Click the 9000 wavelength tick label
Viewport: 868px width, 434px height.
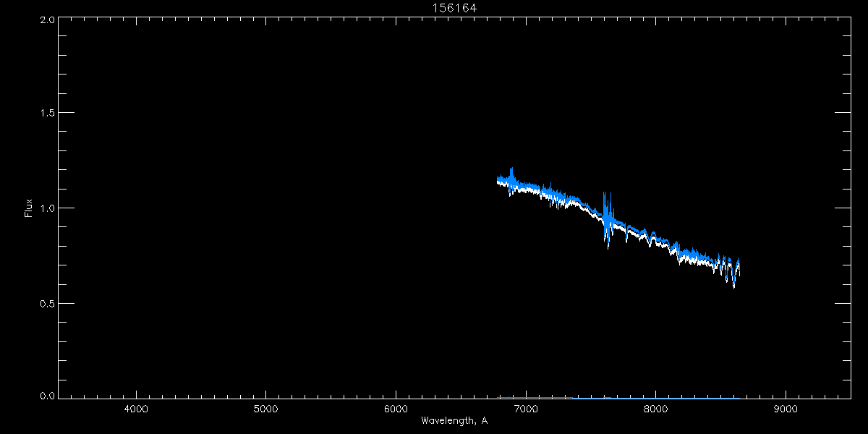(785, 409)
